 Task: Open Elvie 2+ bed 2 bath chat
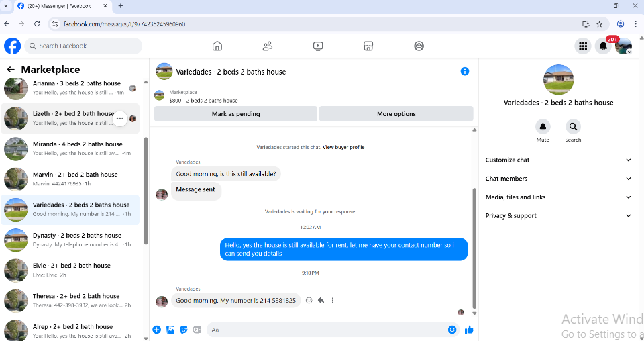pos(70,271)
